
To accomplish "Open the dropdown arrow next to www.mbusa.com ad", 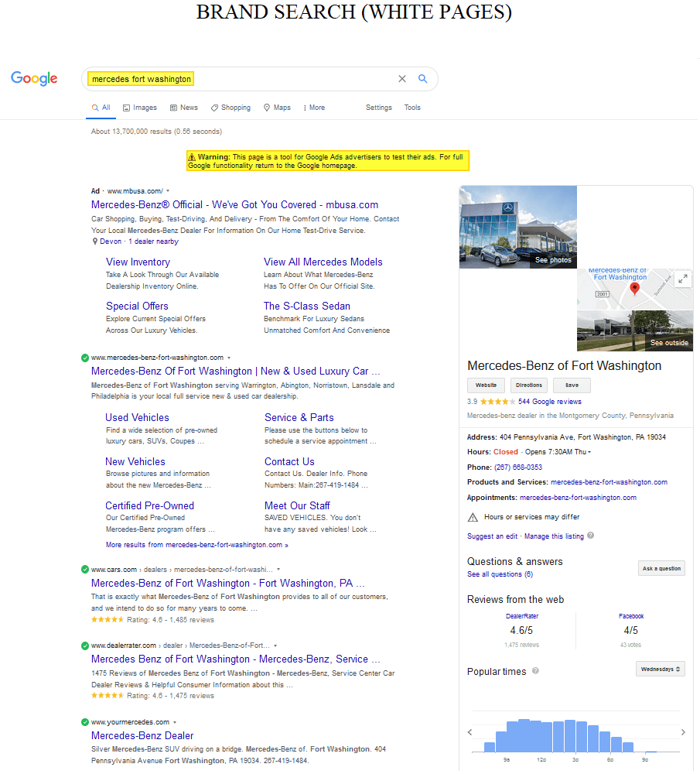I will coord(168,191).
